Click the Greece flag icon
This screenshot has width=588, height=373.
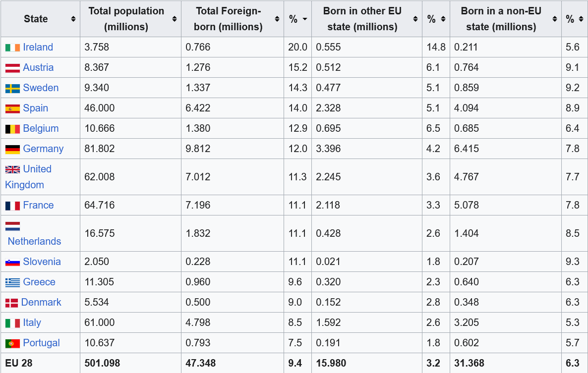pos(13,282)
